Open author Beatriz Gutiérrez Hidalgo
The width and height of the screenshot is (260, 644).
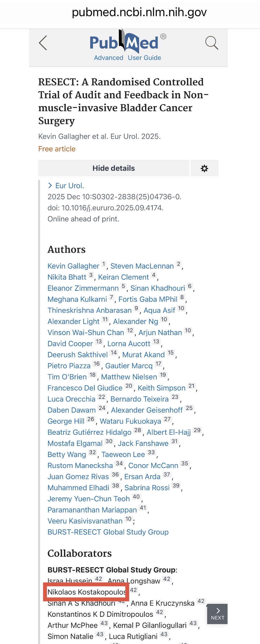point(89,432)
